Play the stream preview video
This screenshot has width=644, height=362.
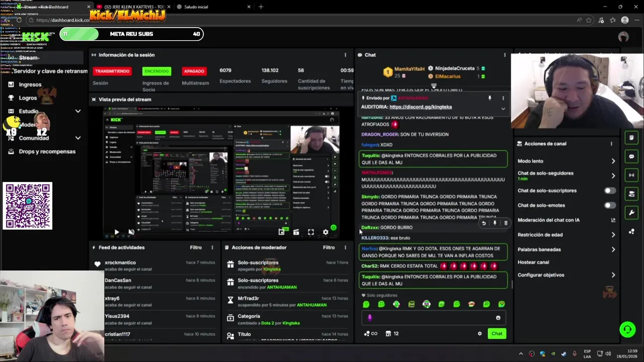(117, 232)
